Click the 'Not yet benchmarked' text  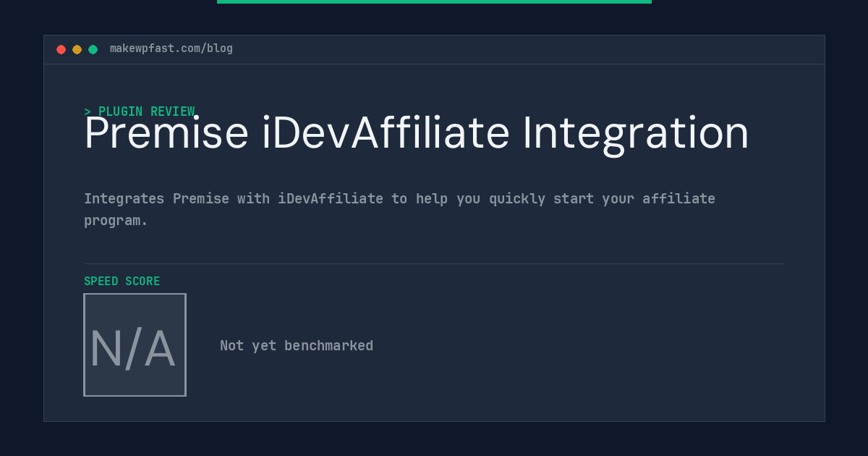[297, 346]
